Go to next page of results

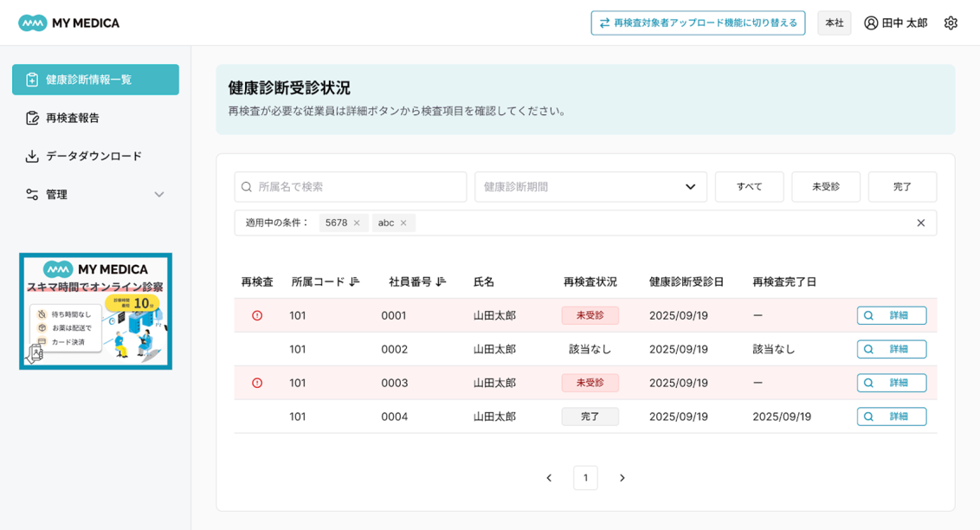622,478
